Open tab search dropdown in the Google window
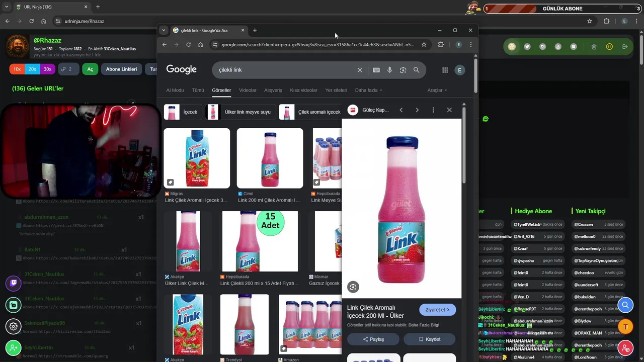This screenshot has width=644, height=362. coord(164,30)
